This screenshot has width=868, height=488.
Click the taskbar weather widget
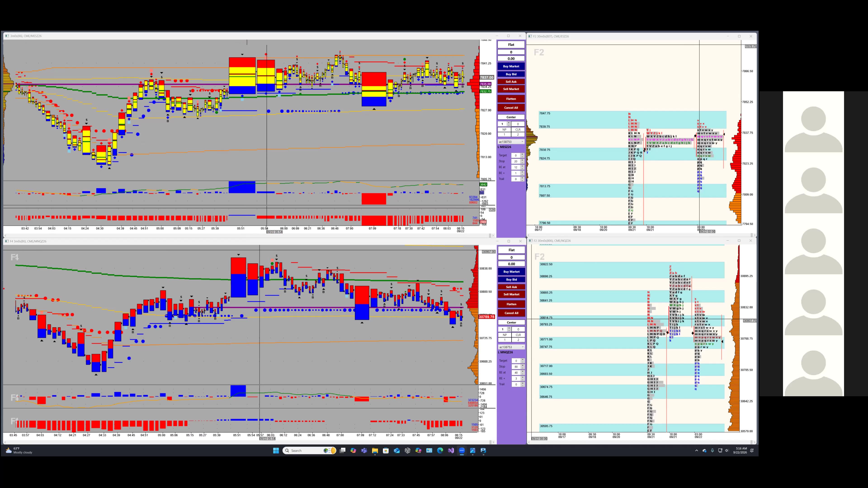(x=19, y=451)
